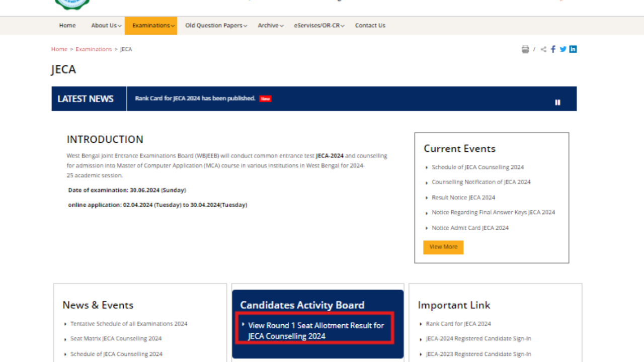Expand the About Us navigation dropdown

(x=105, y=25)
